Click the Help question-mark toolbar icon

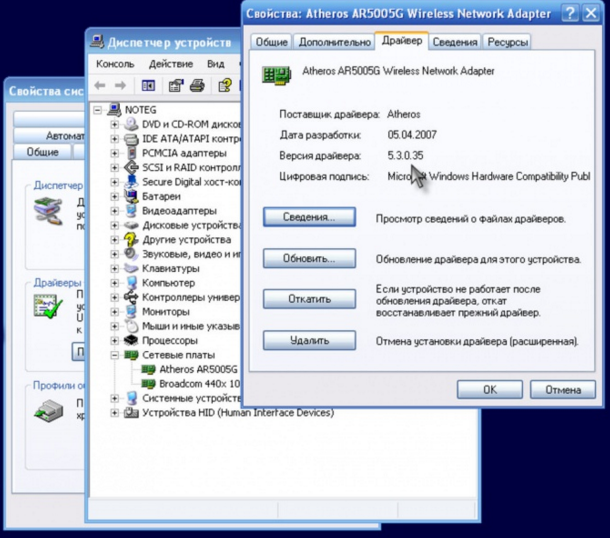[x=224, y=86]
